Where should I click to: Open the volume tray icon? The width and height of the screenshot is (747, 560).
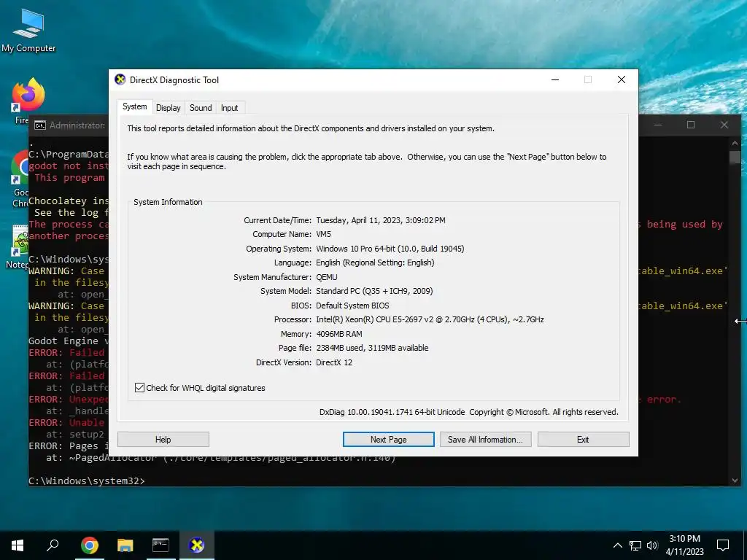(652, 545)
